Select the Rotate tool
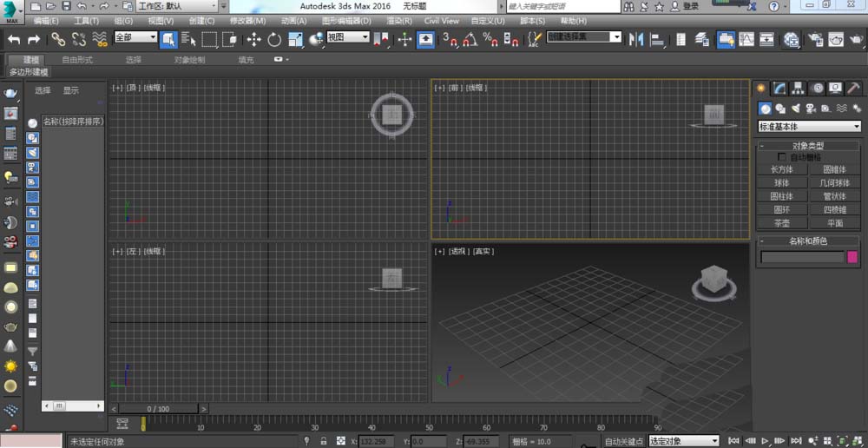868x448 pixels. point(274,39)
